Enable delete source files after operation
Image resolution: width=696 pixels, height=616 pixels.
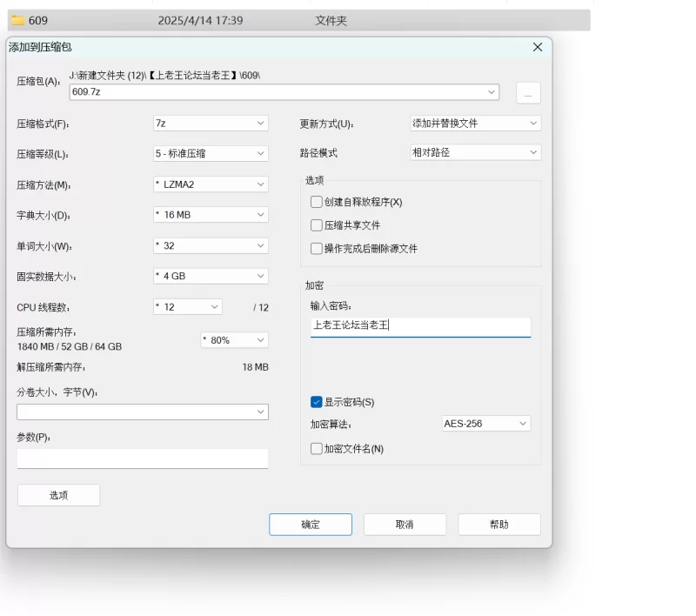[x=317, y=249]
